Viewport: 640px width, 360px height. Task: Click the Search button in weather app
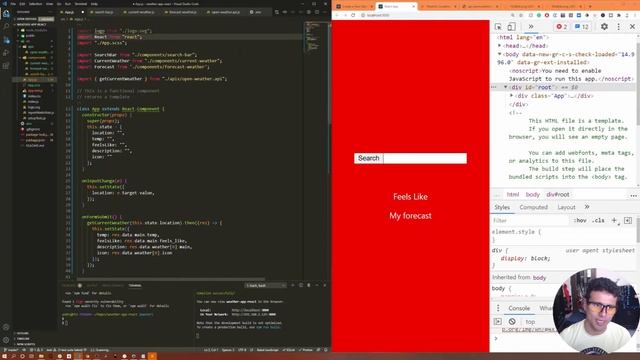click(x=369, y=158)
